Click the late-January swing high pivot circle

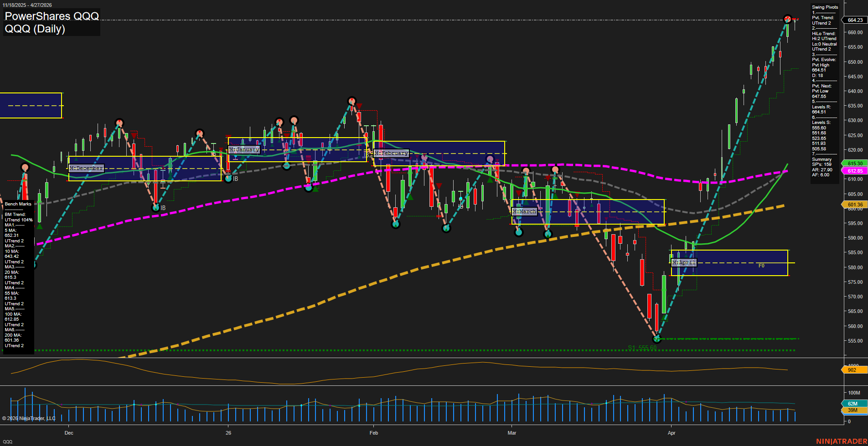[351, 101]
